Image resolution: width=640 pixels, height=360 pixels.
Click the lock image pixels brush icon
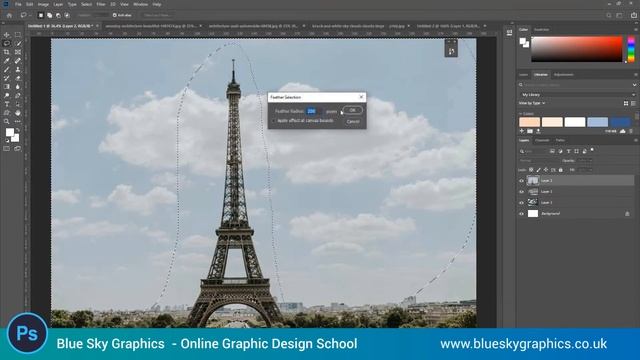[538, 169]
